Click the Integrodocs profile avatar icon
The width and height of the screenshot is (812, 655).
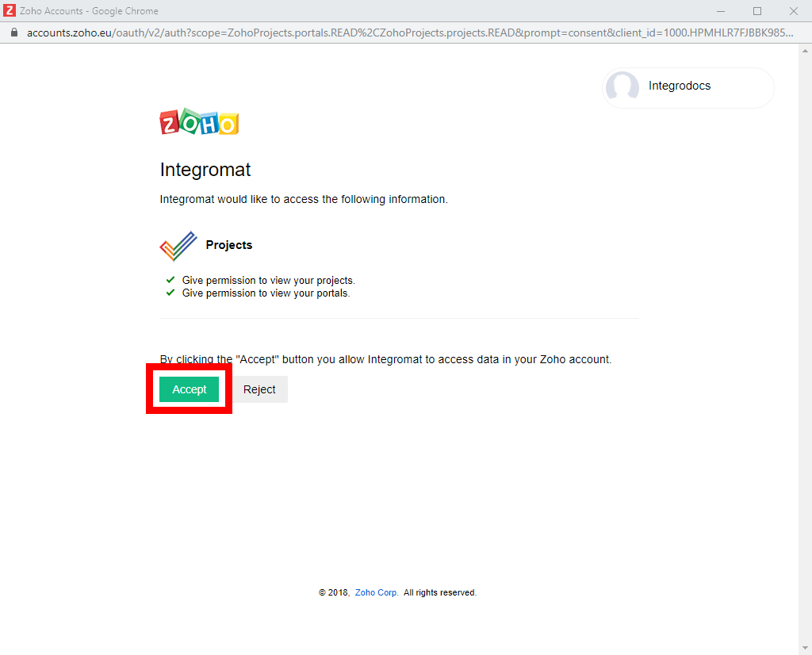(x=622, y=86)
